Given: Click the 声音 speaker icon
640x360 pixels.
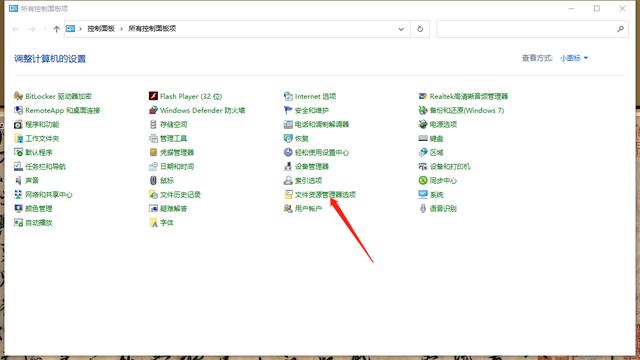Looking at the screenshot, I should [x=18, y=180].
